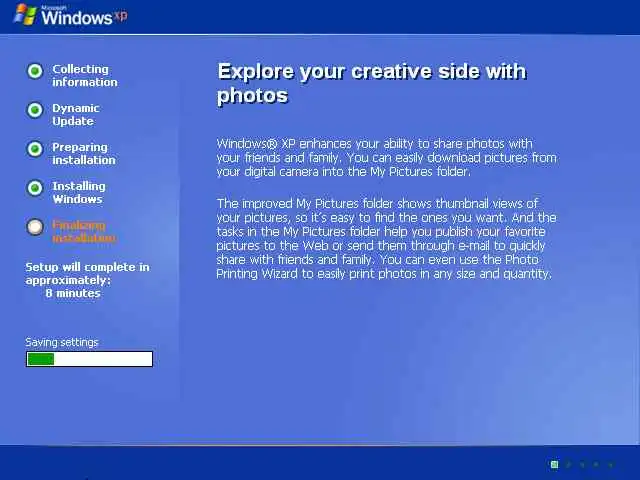Click the Preparing installation label
Screen dimensions: 640x480
[x=84, y=153]
